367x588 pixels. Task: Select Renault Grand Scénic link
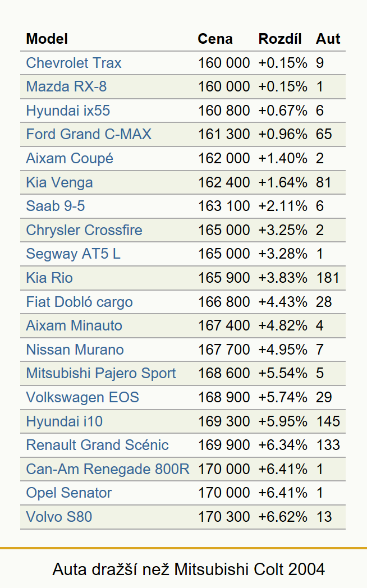coord(98,445)
